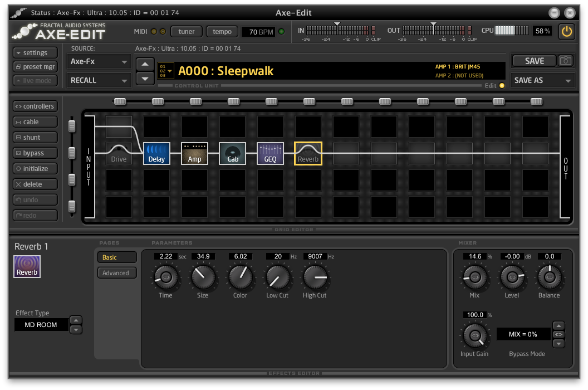
Task: Click the Color knob
Action: 241,277
